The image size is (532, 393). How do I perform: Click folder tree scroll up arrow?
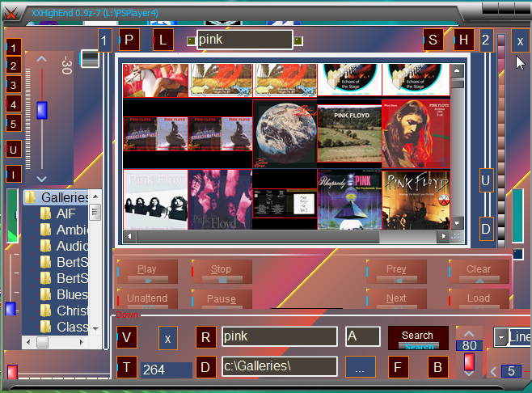coord(95,196)
